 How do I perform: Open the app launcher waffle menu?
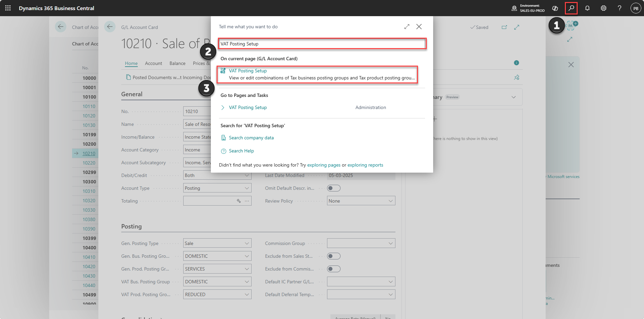(8, 8)
